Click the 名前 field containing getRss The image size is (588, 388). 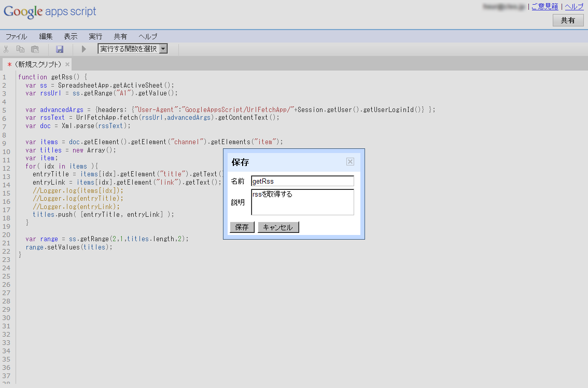302,181
